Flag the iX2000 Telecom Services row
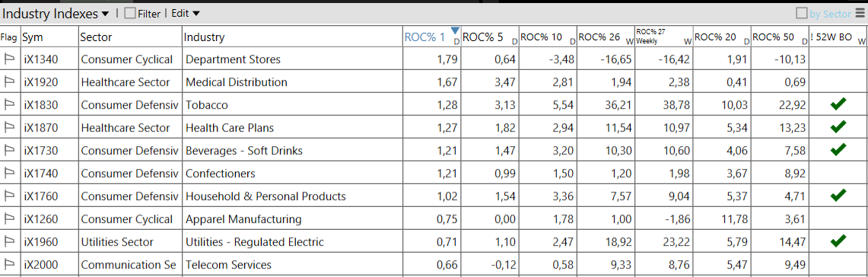Image resolution: width=868 pixels, height=277 pixels. (9, 264)
